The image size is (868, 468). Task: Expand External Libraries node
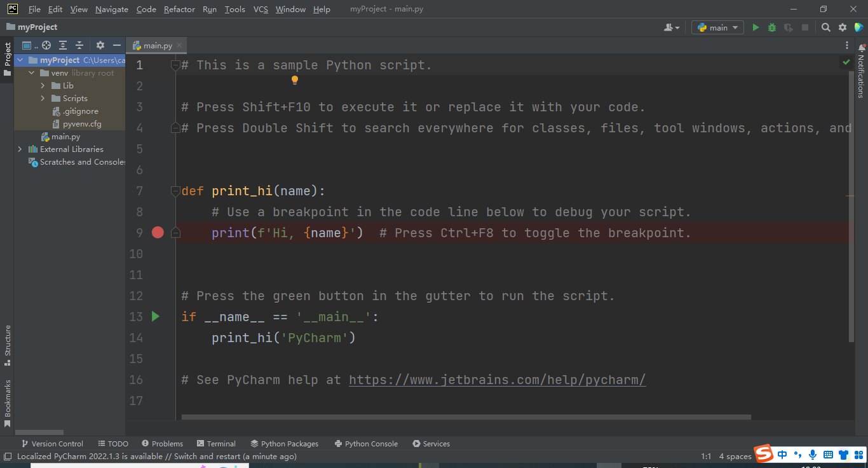20,149
